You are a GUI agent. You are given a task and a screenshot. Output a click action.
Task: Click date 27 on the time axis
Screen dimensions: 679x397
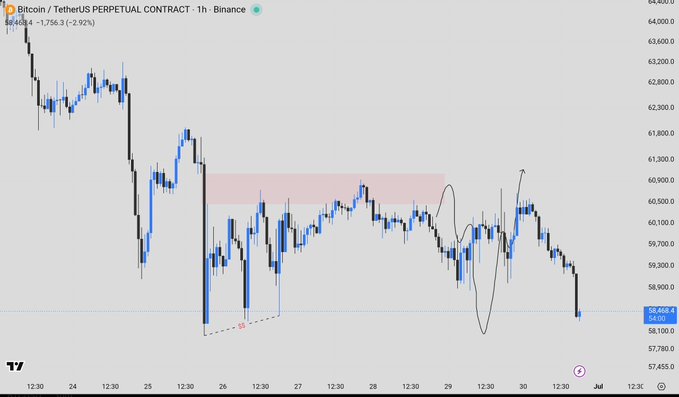298,386
